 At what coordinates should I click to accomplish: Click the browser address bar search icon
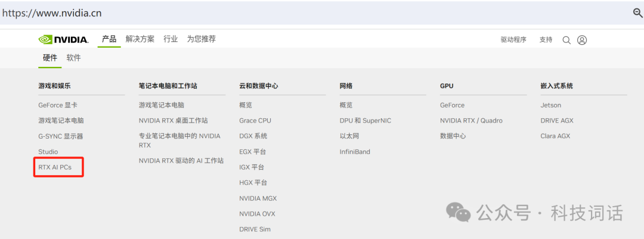tap(637, 13)
